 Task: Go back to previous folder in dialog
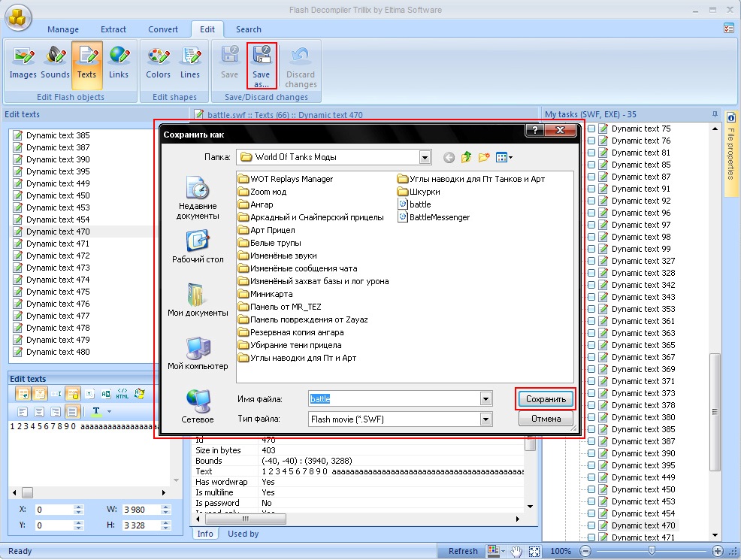449,157
